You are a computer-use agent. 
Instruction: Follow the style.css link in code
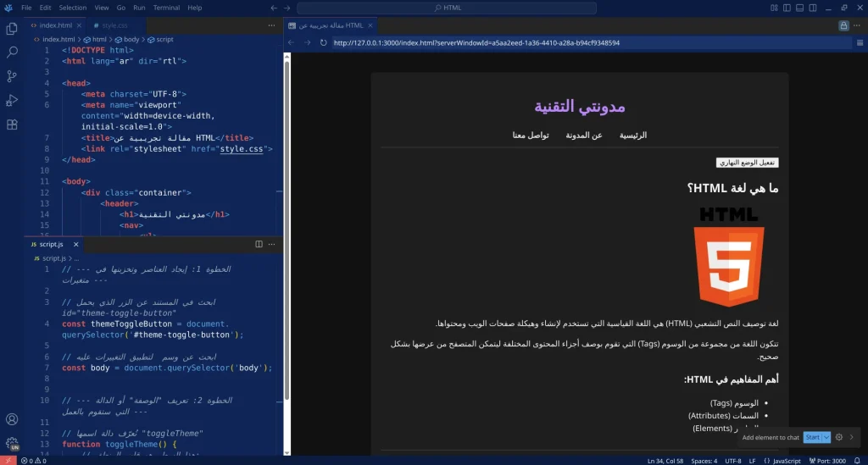[x=242, y=149]
